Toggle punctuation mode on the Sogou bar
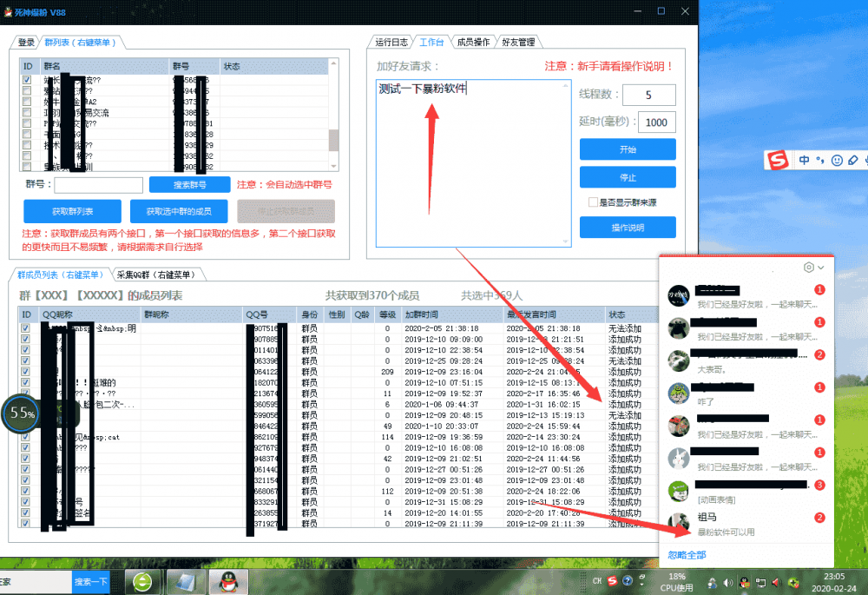 click(x=820, y=160)
